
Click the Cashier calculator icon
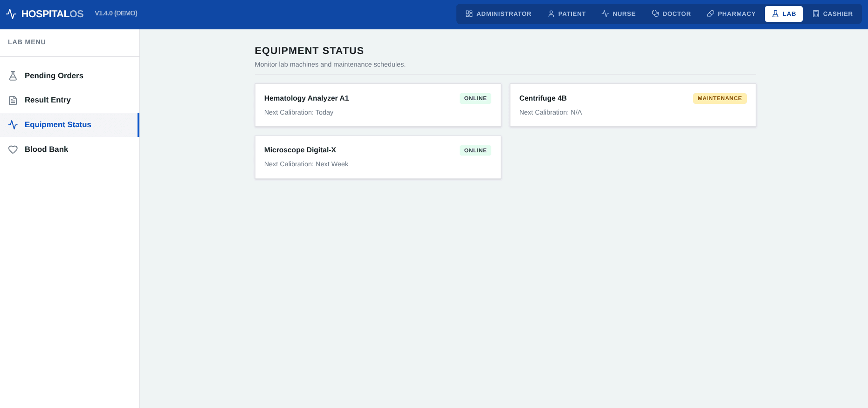[x=816, y=14]
